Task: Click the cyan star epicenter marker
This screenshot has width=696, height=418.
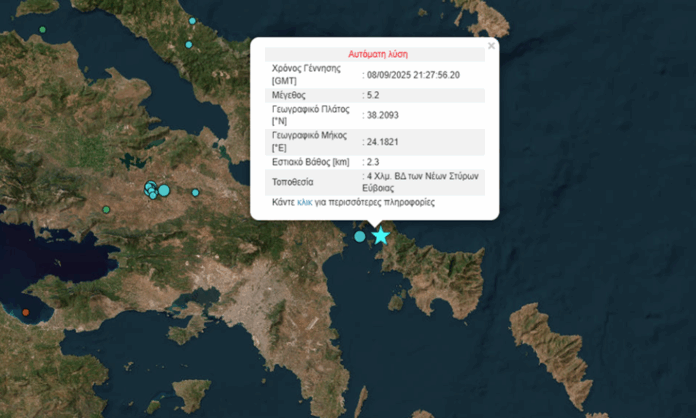Action: [381, 236]
